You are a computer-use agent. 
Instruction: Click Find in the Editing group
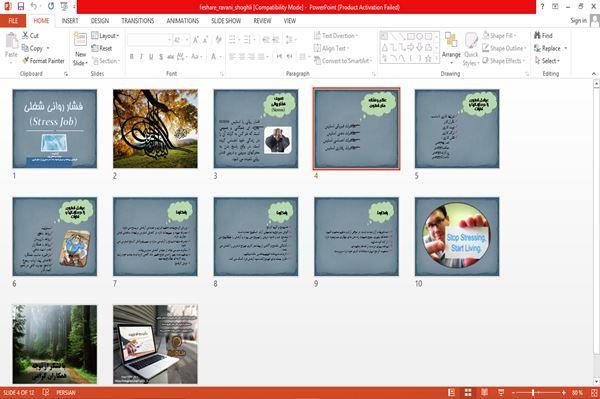click(x=543, y=36)
